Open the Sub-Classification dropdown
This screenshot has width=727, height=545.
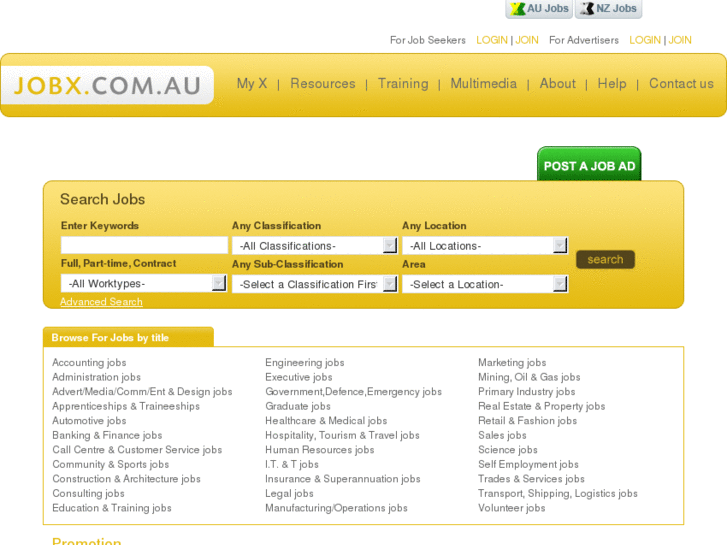point(314,284)
